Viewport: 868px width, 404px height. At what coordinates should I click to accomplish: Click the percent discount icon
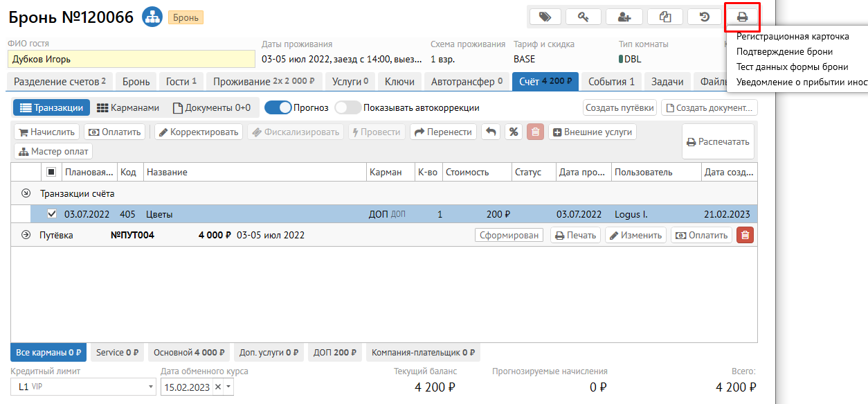(513, 132)
